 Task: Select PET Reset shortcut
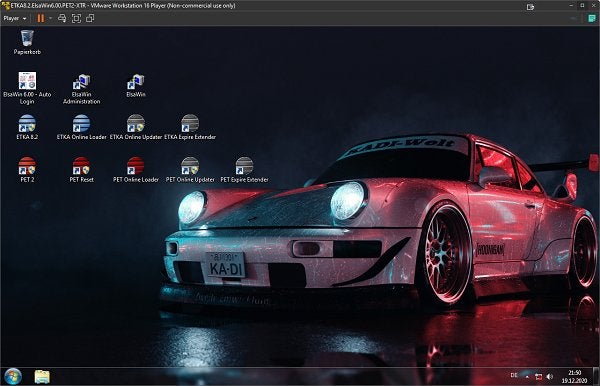click(82, 169)
